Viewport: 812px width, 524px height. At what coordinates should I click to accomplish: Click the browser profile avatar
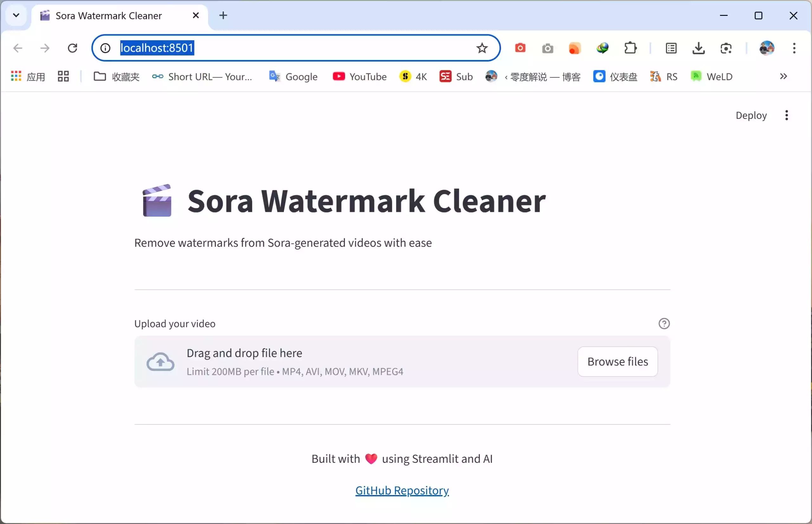coord(766,48)
